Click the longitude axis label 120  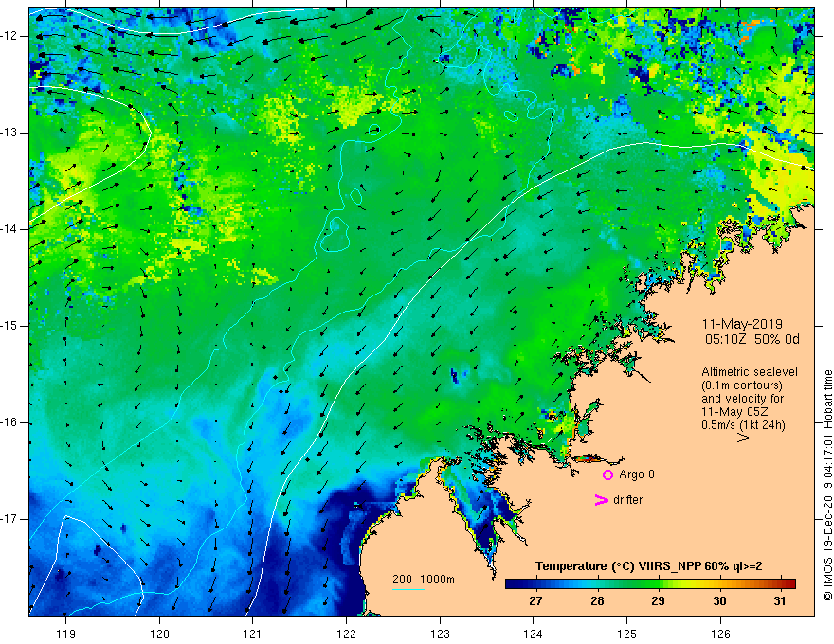(159, 634)
